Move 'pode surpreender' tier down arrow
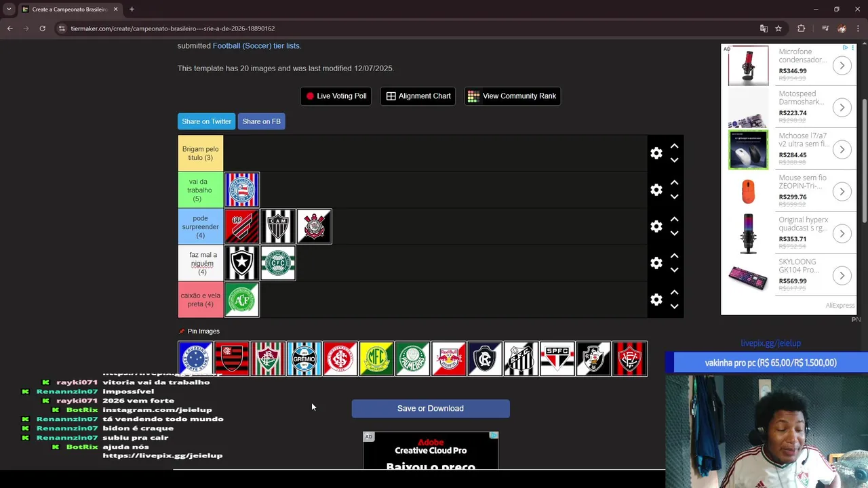 coord(674,234)
